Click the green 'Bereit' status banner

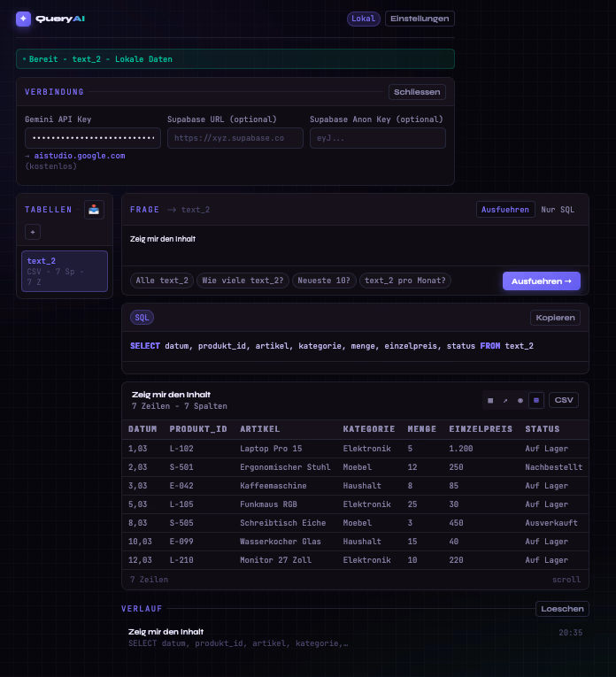(235, 59)
